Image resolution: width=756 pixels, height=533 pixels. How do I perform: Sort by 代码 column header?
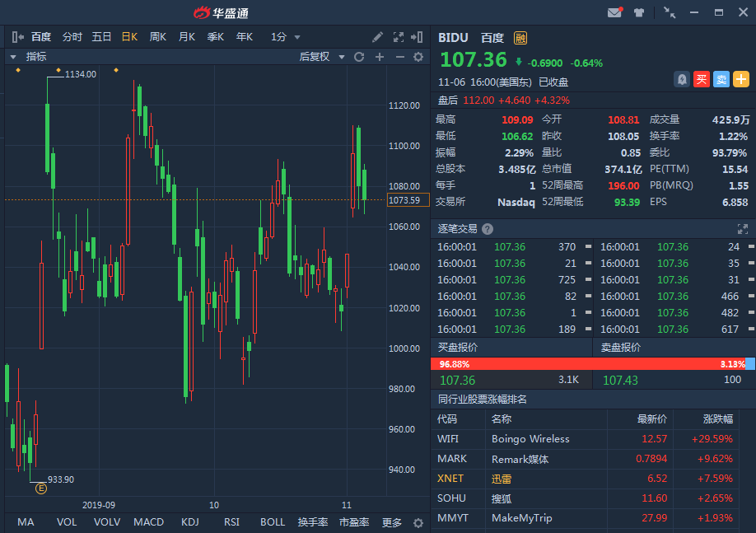coord(447,419)
